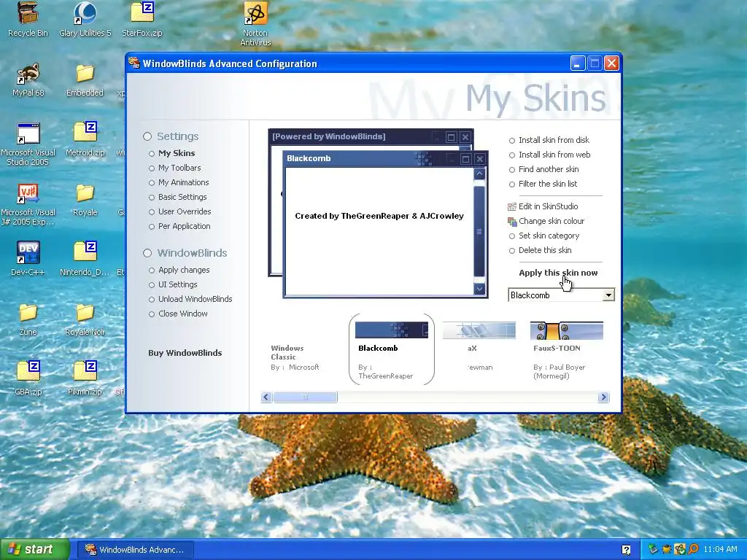This screenshot has height=560, width=747.
Task: Open the Norton AntiVirus desktop shortcut
Action: pyautogui.click(x=255, y=23)
